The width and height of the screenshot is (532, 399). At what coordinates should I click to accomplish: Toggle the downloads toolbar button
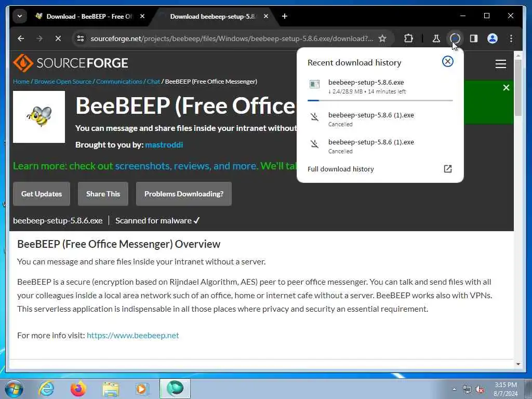pos(455,38)
